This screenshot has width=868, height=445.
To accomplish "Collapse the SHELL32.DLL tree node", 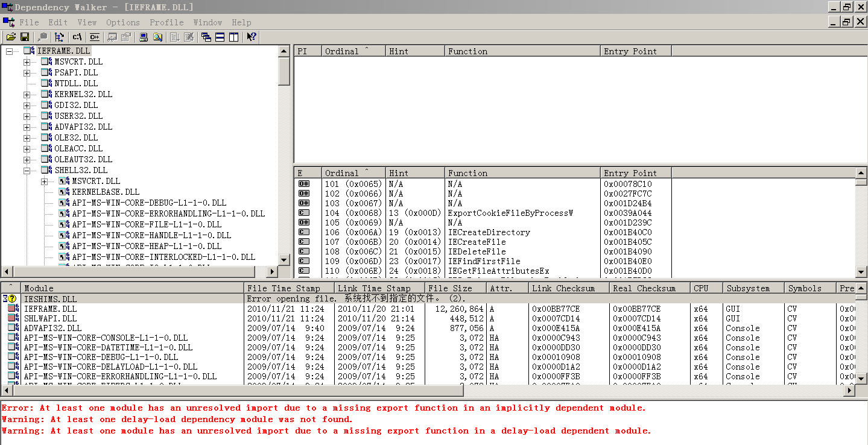I will tap(27, 170).
